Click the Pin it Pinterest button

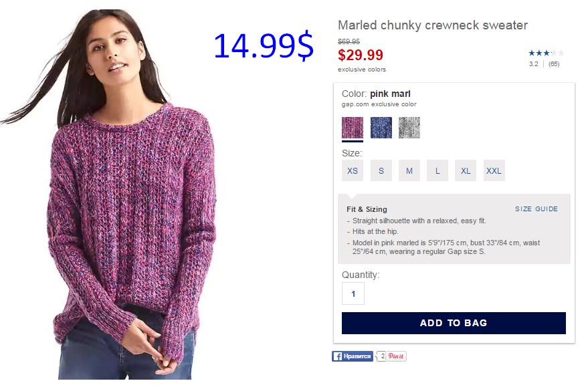click(397, 356)
